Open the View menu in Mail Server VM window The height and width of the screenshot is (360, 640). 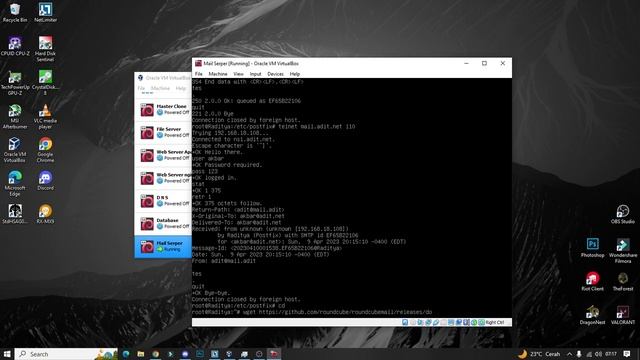point(238,74)
